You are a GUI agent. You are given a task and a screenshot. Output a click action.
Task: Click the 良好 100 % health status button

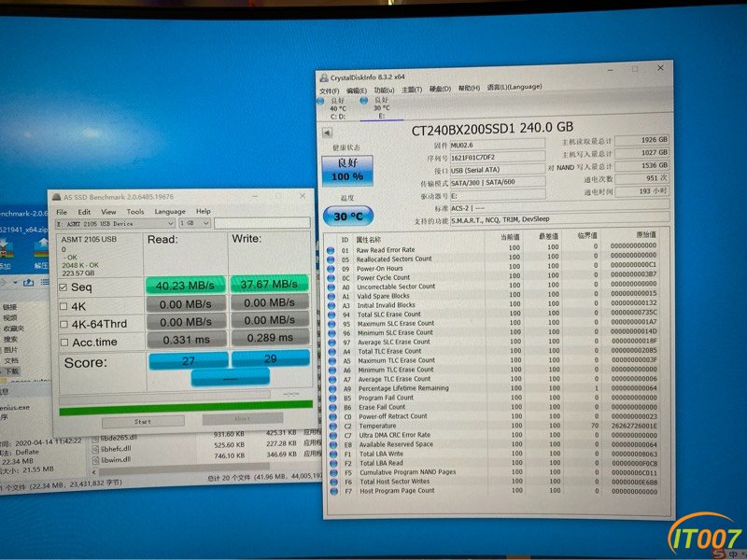pyautogui.click(x=347, y=170)
